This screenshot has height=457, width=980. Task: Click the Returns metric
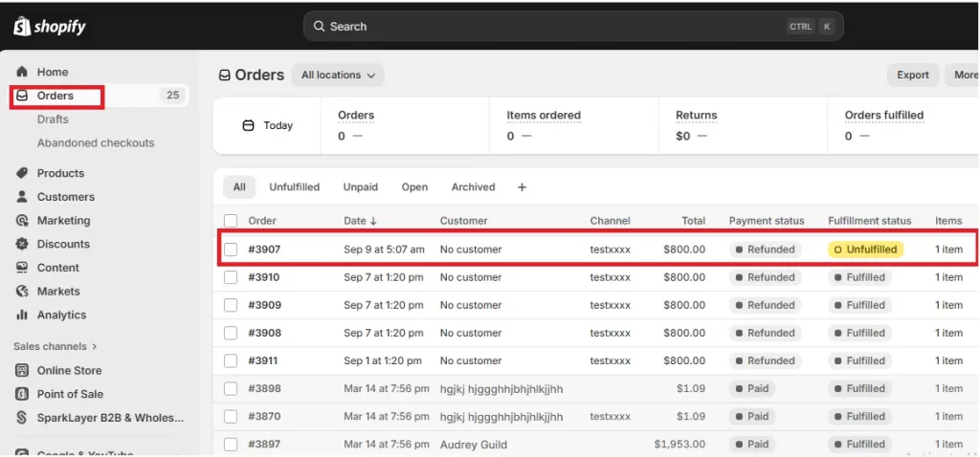pos(697,116)
